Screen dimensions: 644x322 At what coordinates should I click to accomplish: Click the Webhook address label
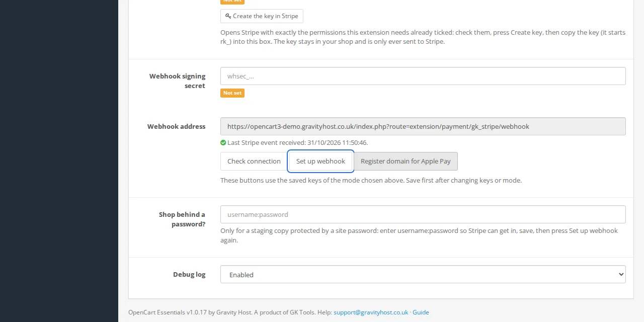point(176,126)
